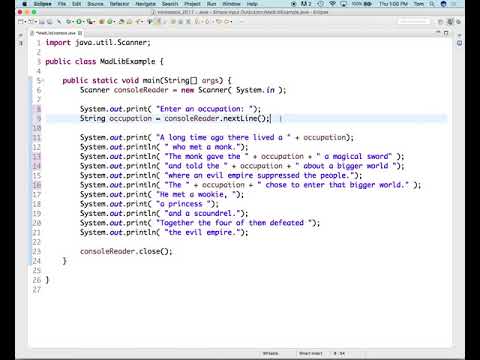The height and width of the screenshot is (360, 480).
Task: Click the Writable status bar entry
Action: pos(271,353)
